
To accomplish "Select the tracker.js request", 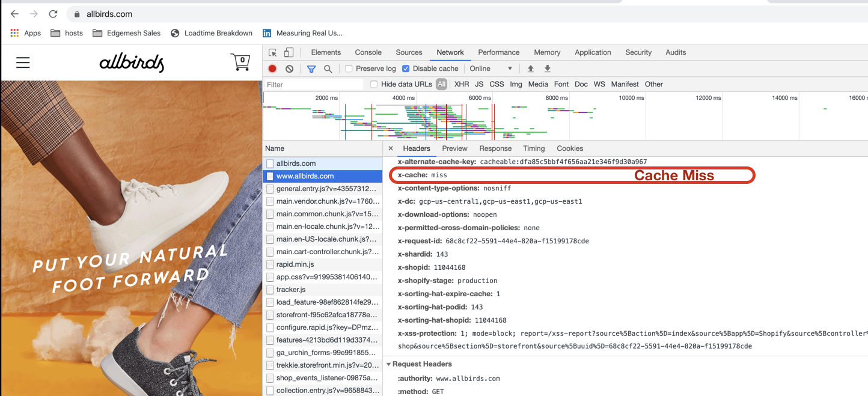I will 322,290.
